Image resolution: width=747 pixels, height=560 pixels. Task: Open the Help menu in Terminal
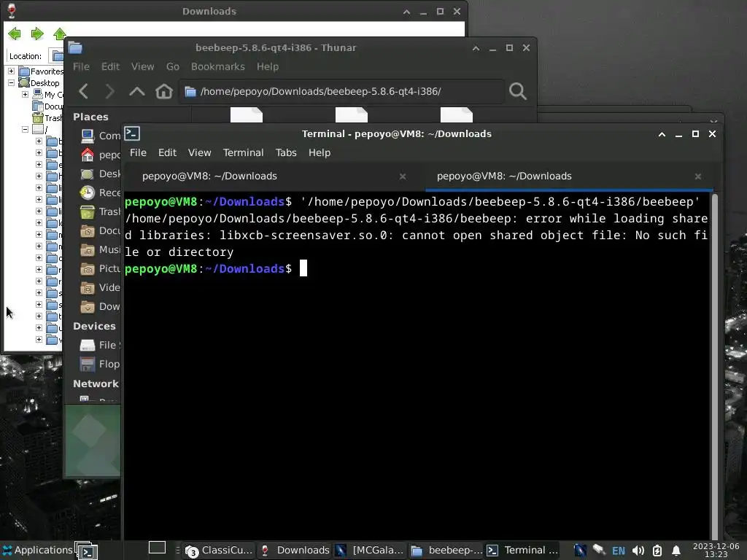point(320,152)
